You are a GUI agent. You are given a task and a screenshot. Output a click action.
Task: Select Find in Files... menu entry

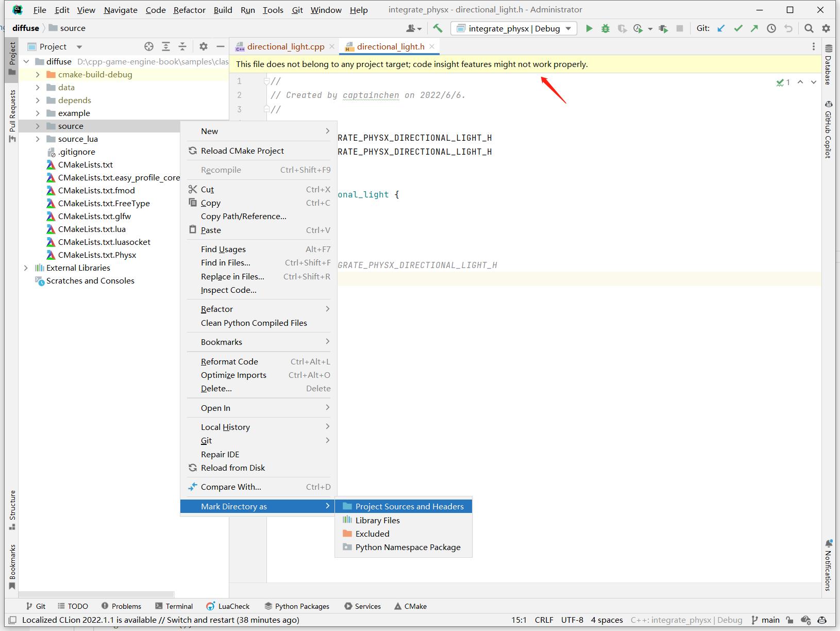259,262
